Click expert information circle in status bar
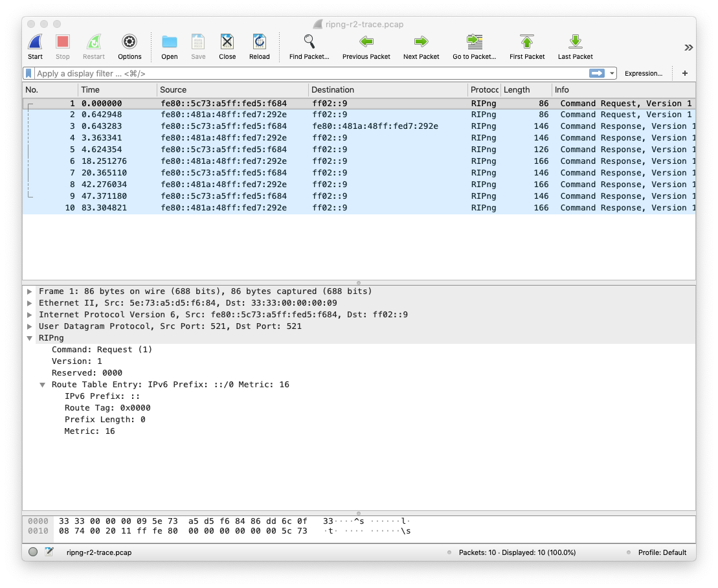This screenshot has width=718, height=588. point(33,552)
